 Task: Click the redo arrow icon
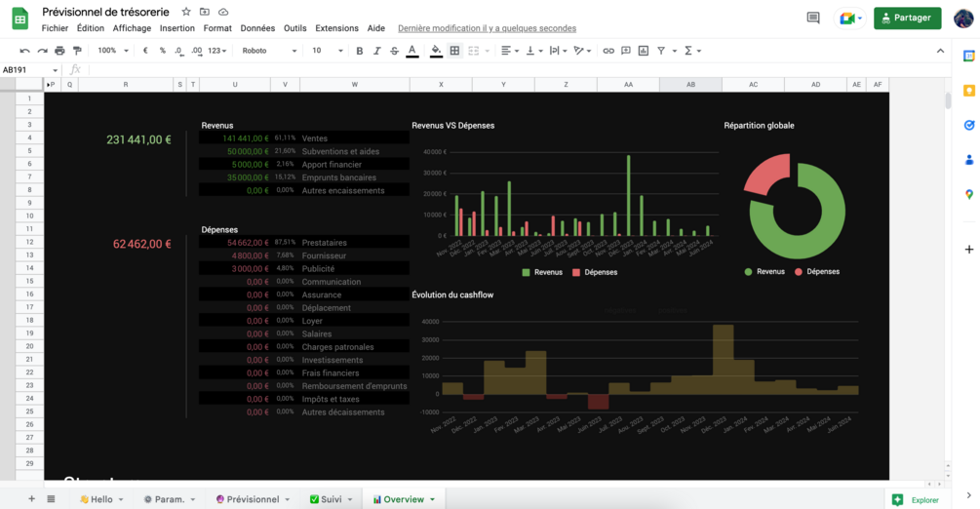(42, 51)
